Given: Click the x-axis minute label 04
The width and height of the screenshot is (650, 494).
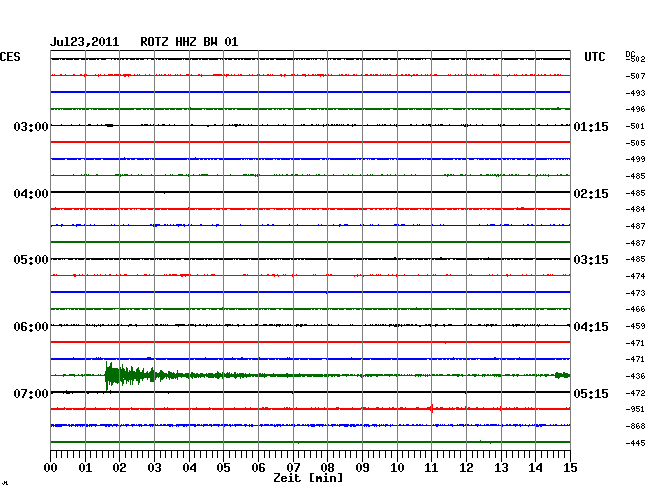Looking at the screenshot, I should pos(189,468).
